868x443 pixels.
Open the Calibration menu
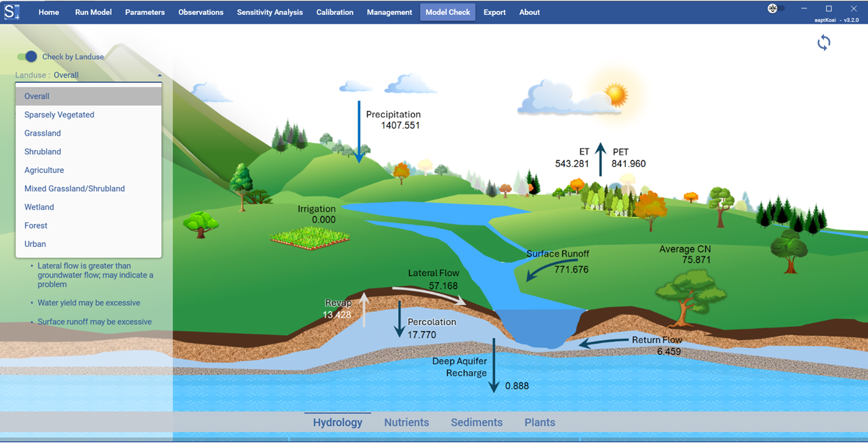(x=334, y=12)
